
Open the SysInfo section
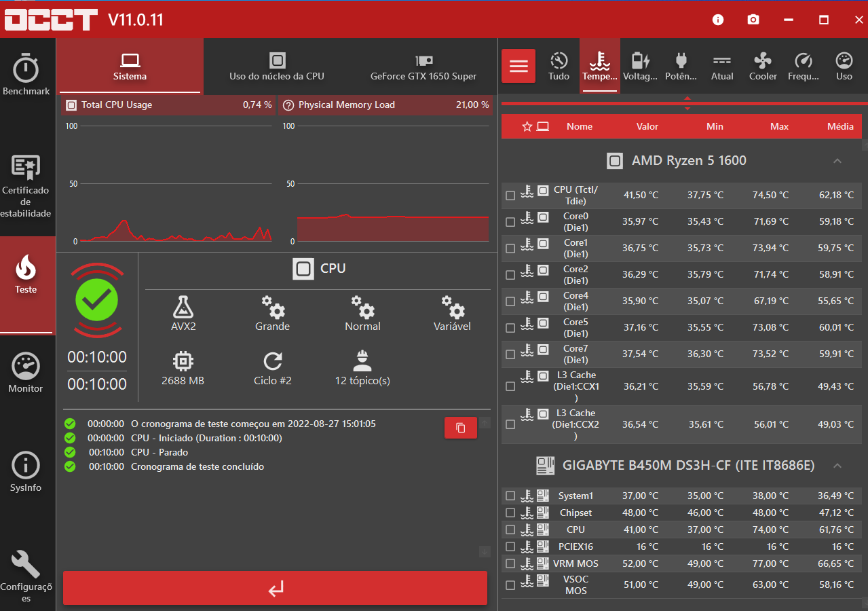pos(26,473)
